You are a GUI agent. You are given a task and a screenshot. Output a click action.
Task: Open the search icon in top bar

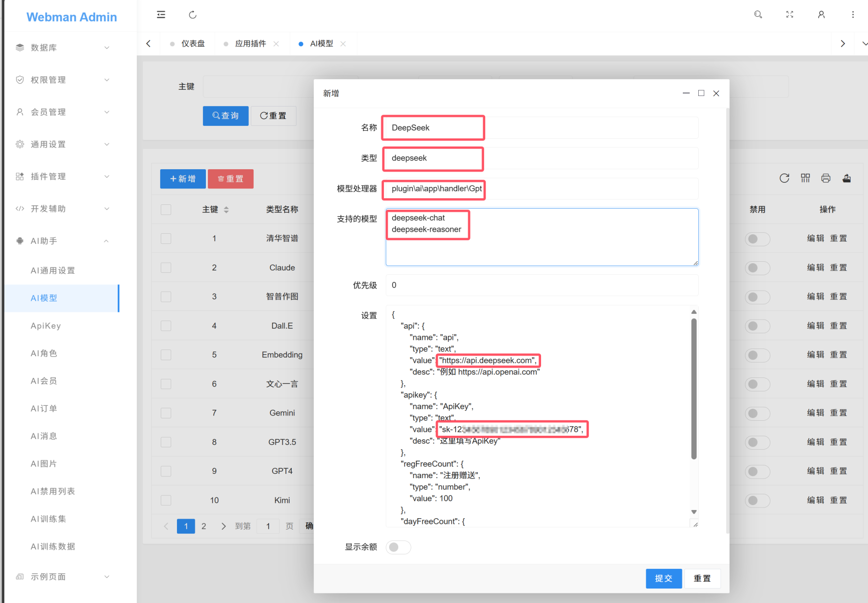[758, 14]
